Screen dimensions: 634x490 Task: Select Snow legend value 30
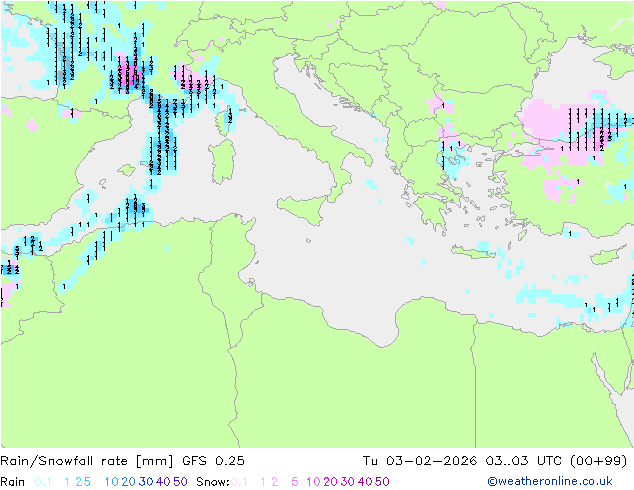click(348, 482)
